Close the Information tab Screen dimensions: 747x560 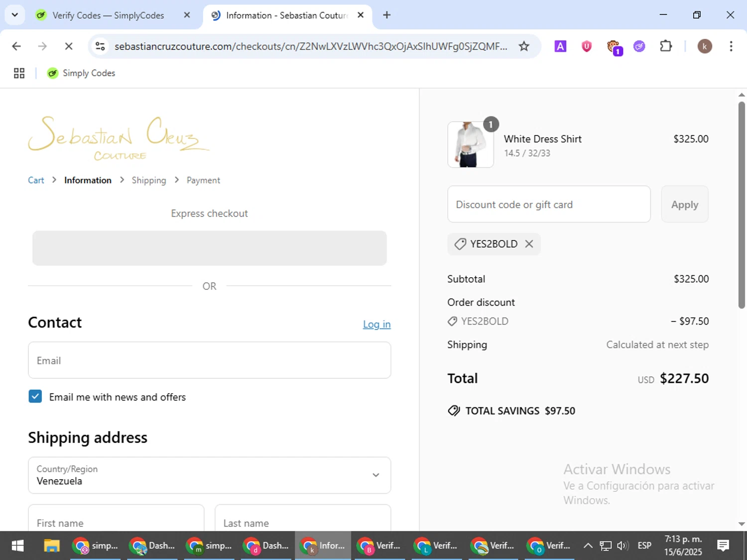click(361, 15)
